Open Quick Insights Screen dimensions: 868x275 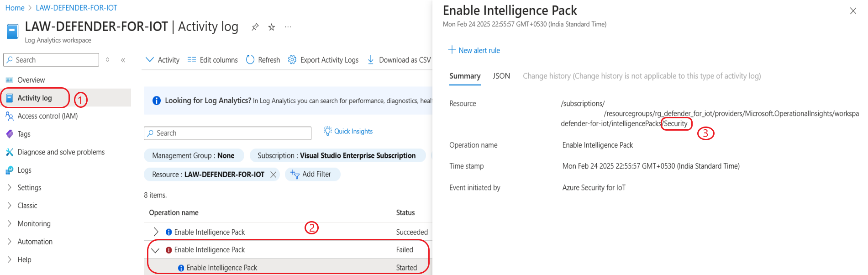click(x=348, y=132)
